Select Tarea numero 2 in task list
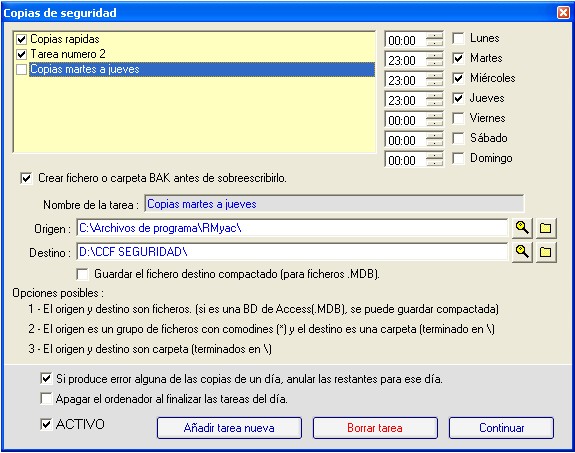 click(x=68, y=54)
